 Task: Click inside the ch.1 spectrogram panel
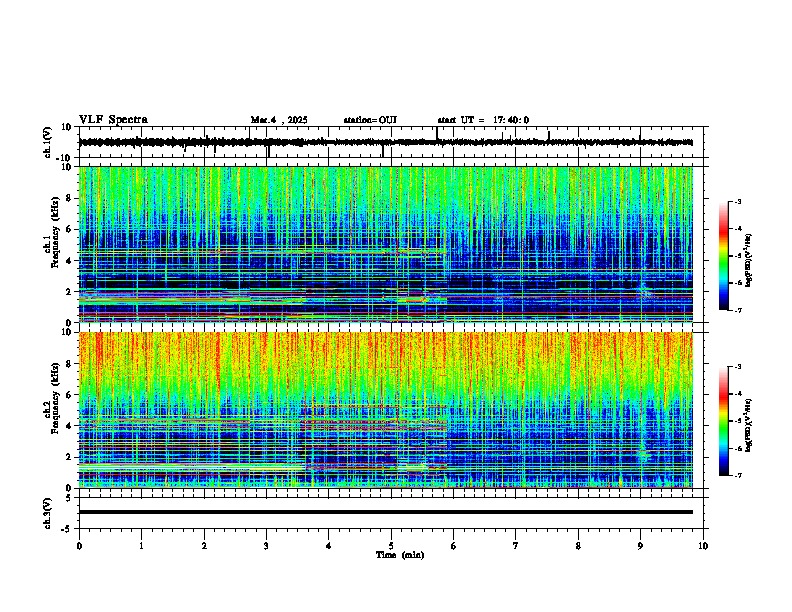point(385,244)
